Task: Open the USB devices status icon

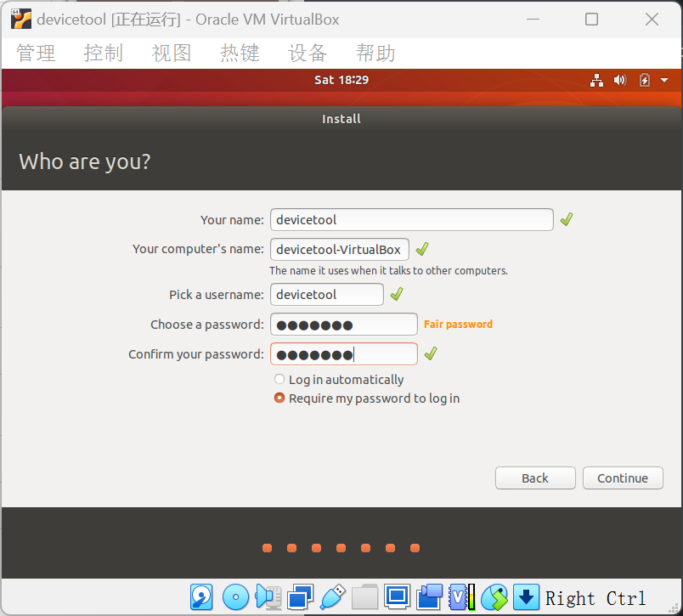Action: [x=333, y=596]
